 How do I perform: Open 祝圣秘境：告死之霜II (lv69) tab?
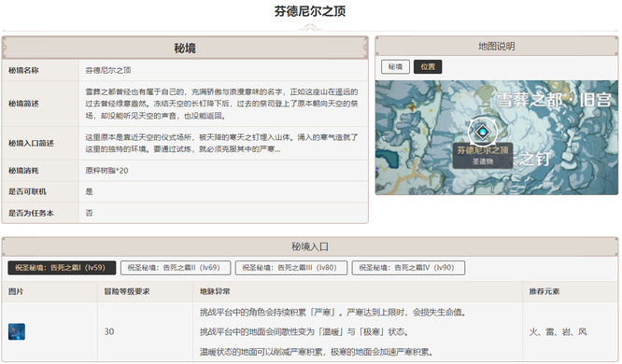click(176, 268)
